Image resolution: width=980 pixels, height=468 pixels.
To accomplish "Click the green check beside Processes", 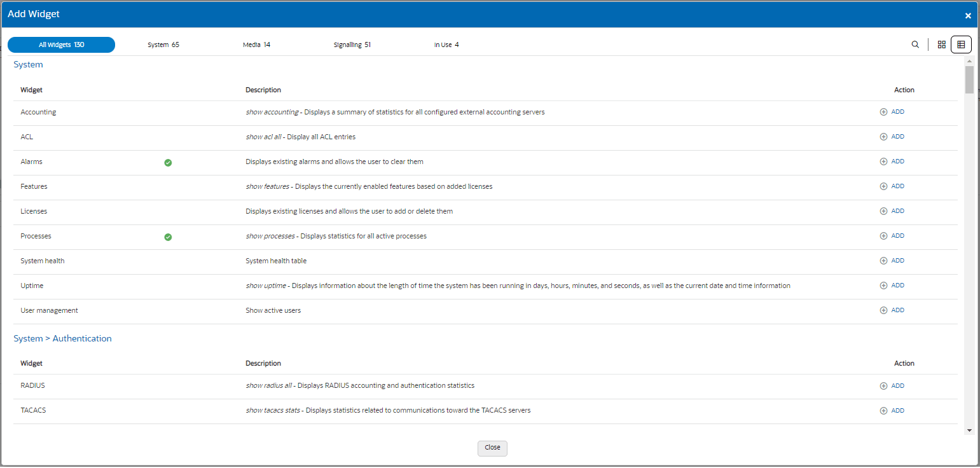I will pyautogui.click(x=168, y=237).
